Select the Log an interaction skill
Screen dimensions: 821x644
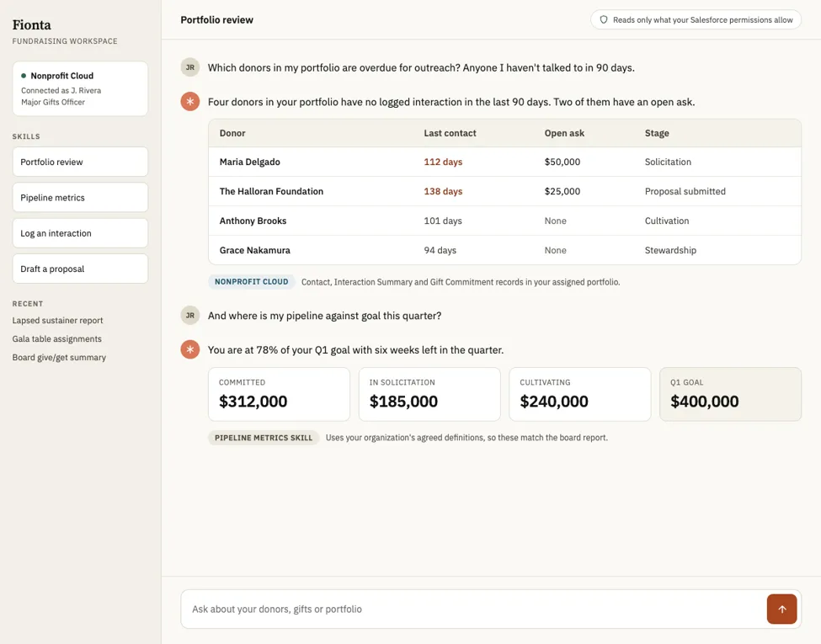[80, 233]
